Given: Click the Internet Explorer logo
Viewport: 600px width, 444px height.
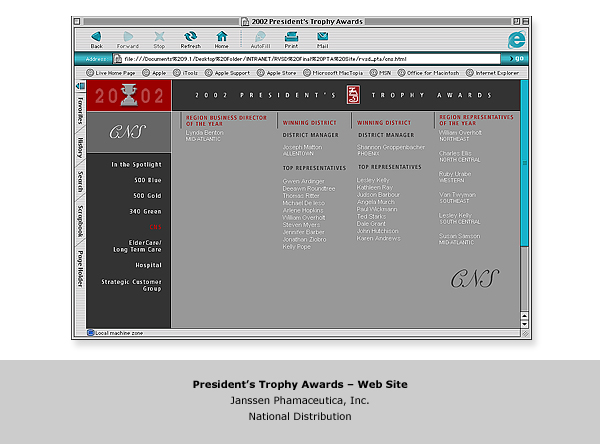Looking at the screenshot, I should pos(517,40).
